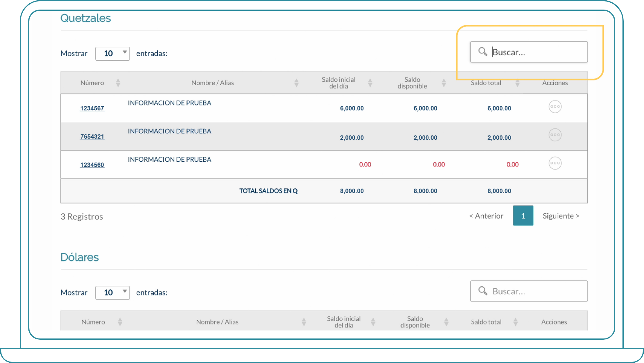Click magnifier icon in Quetzales search
The height and width of the screenshot is (363, 644).
coord(483,52)
